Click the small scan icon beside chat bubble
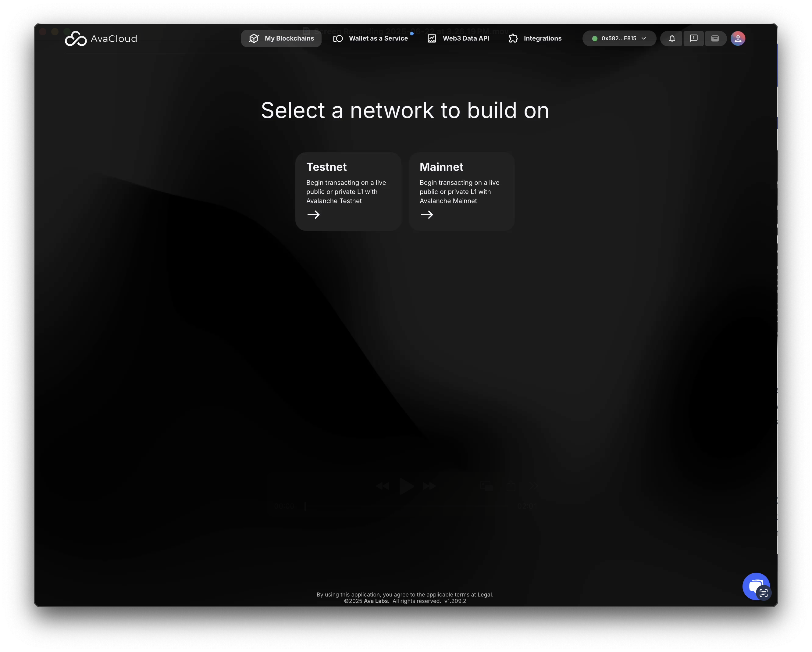 pyautogui.click(x=764, y=593)
